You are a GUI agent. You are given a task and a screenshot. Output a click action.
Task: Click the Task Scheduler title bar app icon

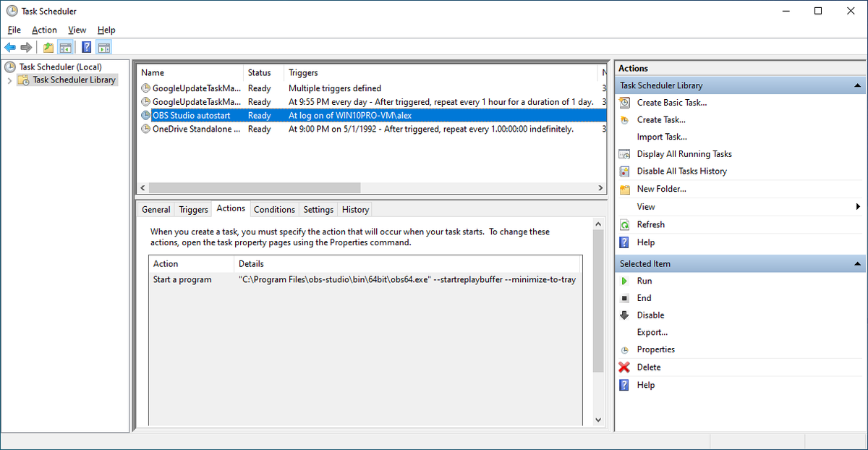(x=12, y=11)
